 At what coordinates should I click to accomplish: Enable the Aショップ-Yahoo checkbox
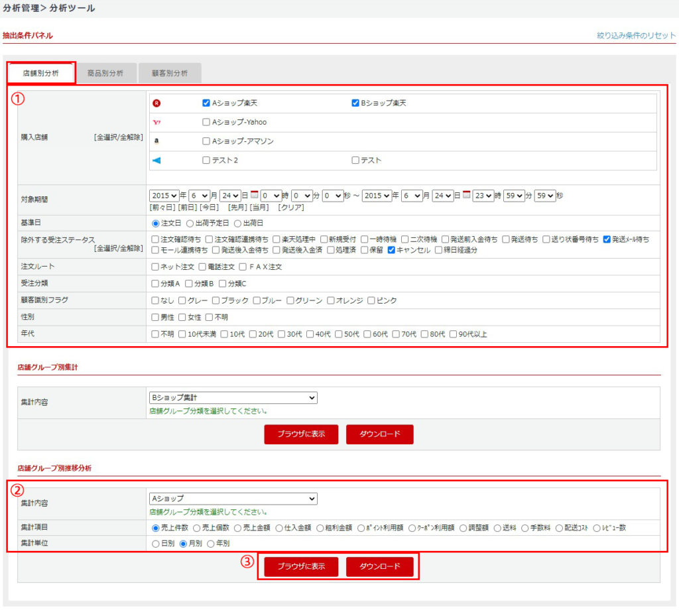click(x=206, y=123)
